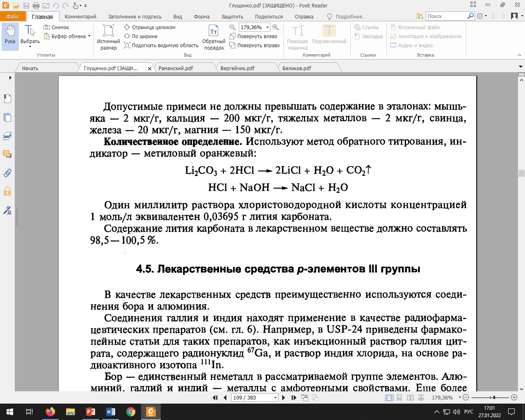
Task: Open the Заполнение и подпись tab
Action: (x=135, y=17)
